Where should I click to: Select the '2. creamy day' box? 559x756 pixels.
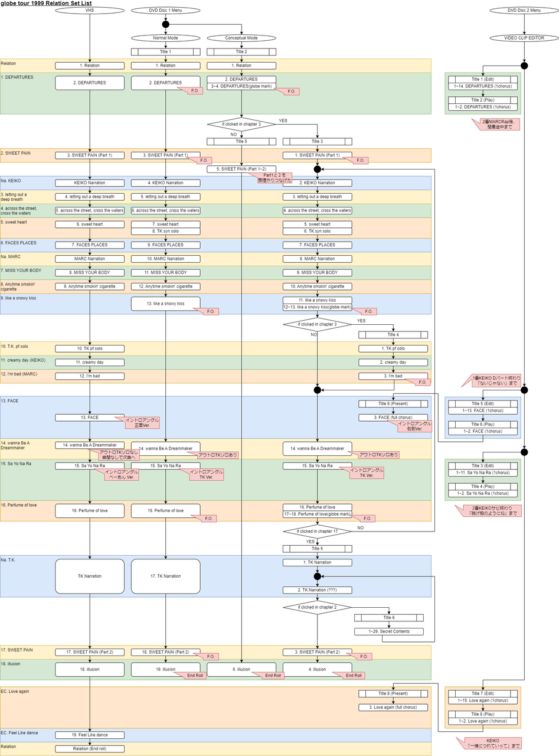[393, 362]
